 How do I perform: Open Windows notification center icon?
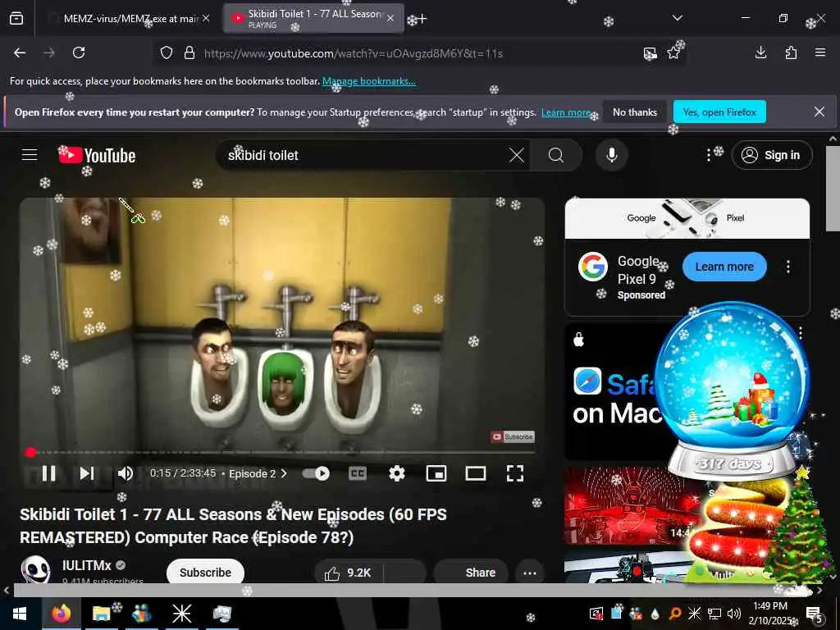(815, 614)
